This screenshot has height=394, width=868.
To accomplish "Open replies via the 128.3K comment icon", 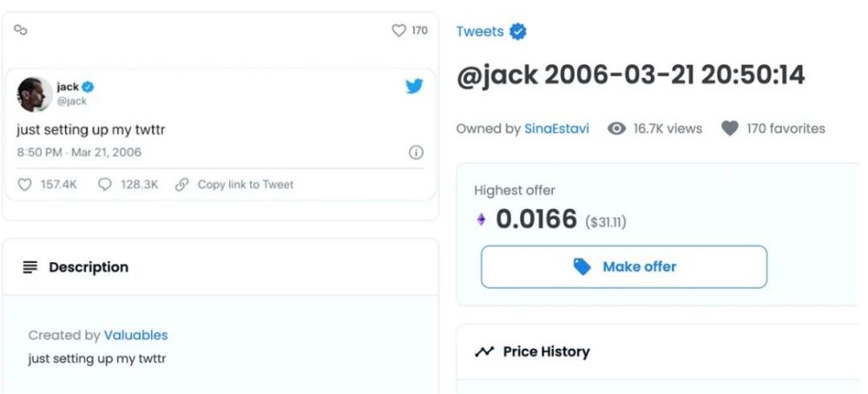I will tap(105, 184).
